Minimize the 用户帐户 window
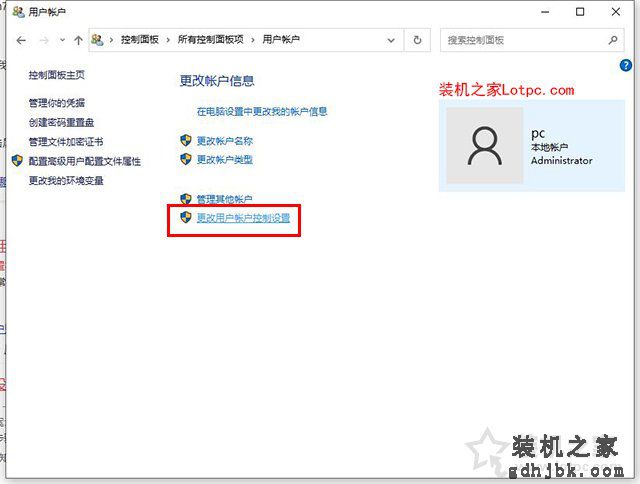The height and width of the screenshot is (484, 640). coord(545,12)
